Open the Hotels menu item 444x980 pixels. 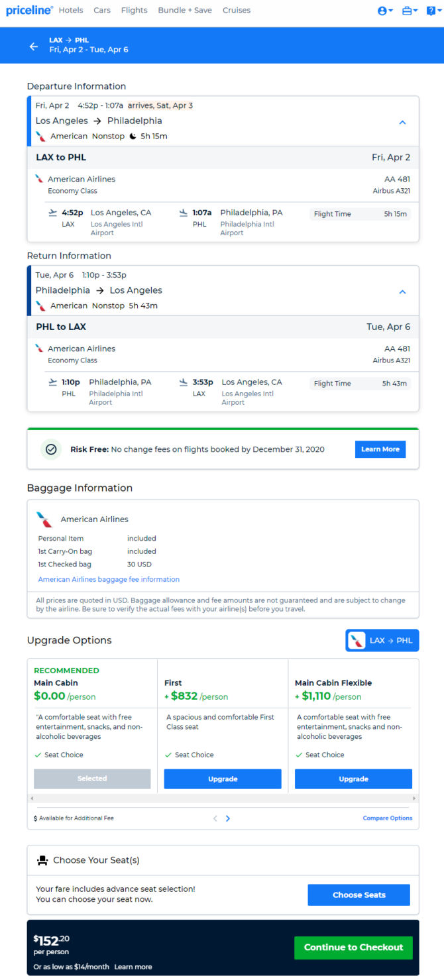(71, 11)
